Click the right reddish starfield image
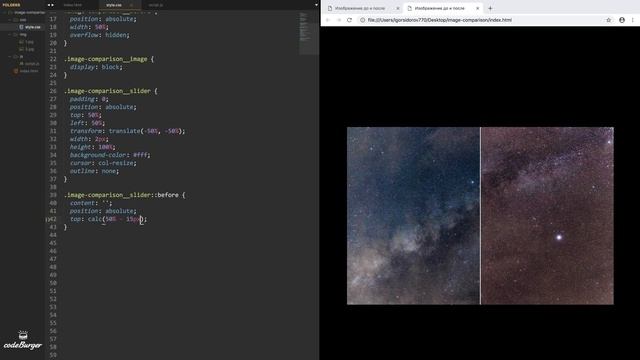 point(547,216)
